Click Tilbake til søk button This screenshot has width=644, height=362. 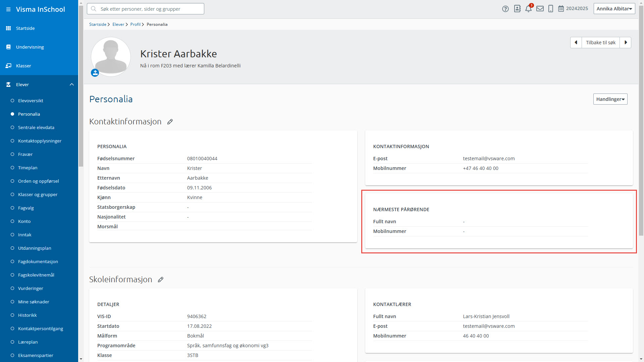click(x=600, y=43)
